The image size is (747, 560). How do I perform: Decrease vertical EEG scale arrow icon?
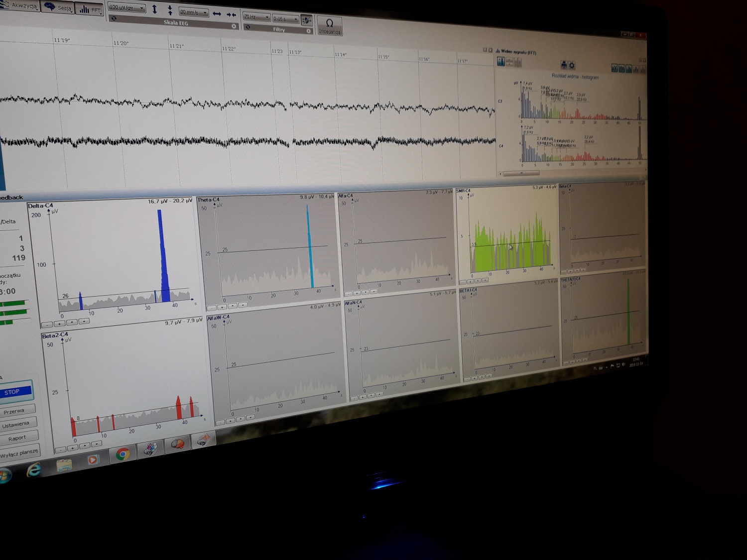pyautogui.click(x=170, y=10)
